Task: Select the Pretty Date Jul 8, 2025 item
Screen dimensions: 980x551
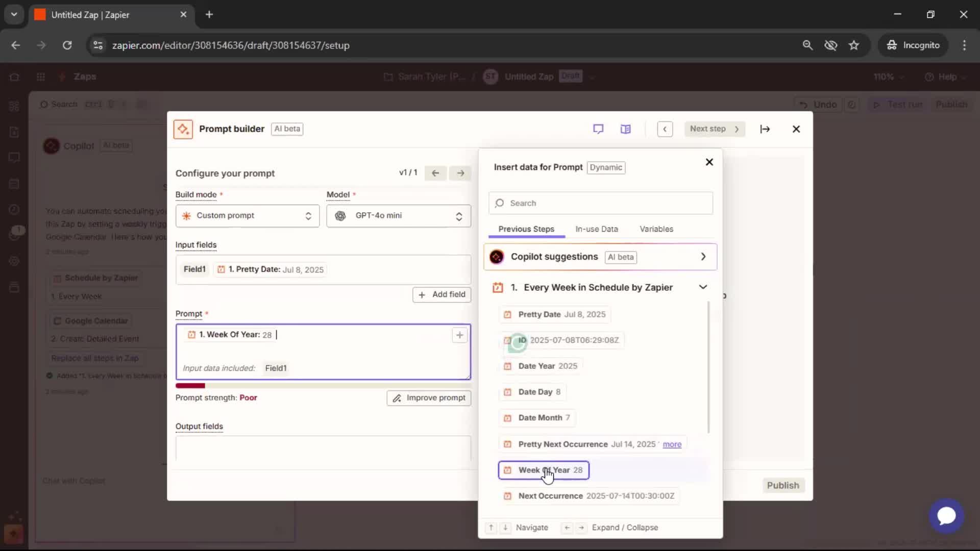Action: 554,314
